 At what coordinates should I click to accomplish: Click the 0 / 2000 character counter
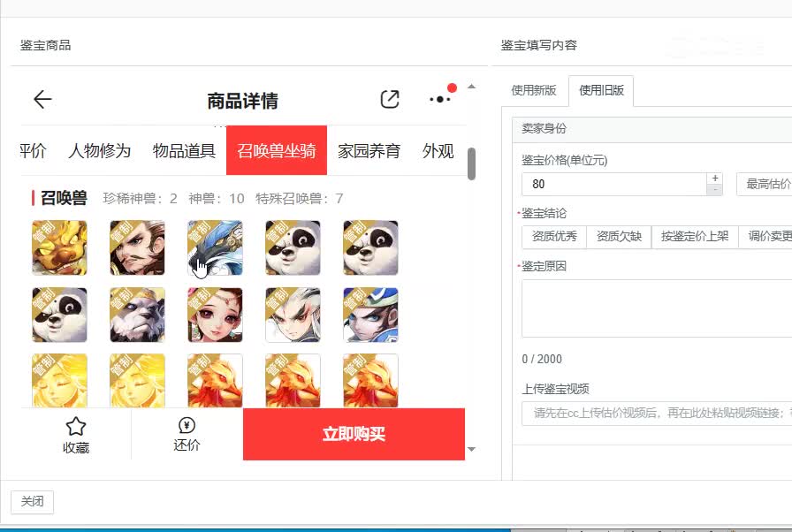point(542,359)
